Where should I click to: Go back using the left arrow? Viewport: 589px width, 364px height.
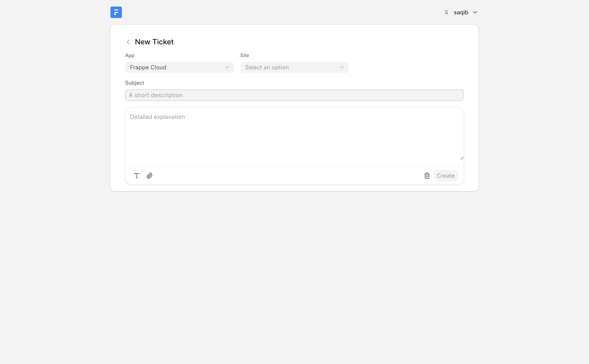coord(128,42)
